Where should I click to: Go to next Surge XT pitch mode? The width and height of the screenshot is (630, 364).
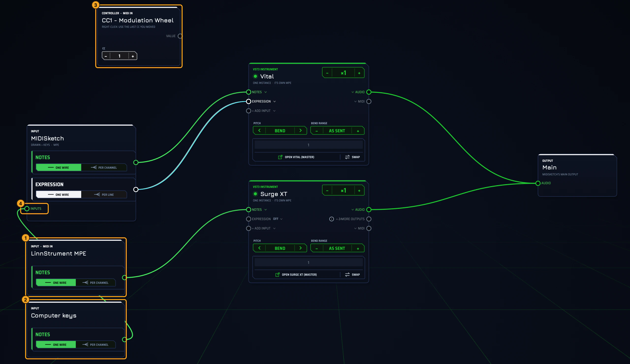pos(300,248)
